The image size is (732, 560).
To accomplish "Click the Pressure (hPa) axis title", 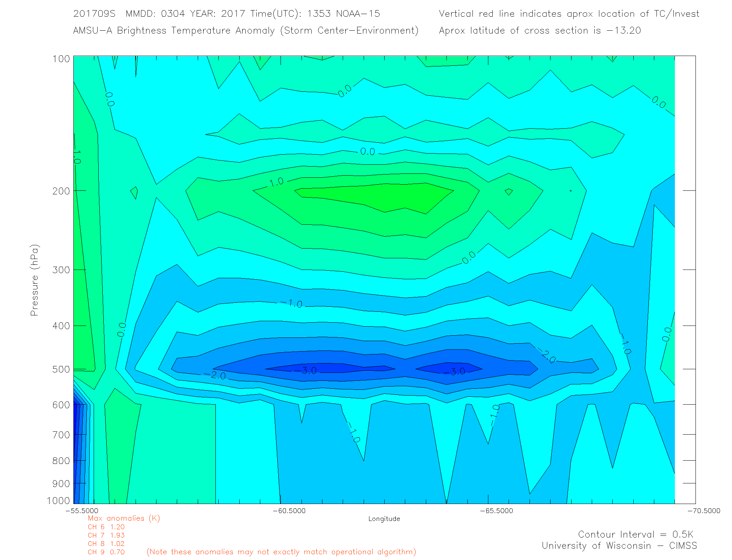I will point(34,280).
